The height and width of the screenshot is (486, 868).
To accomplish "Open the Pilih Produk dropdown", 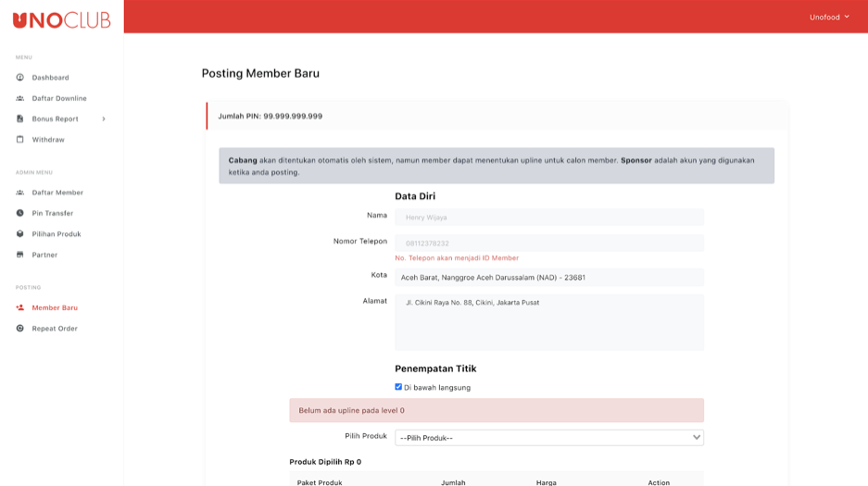I will pos(548,438).
